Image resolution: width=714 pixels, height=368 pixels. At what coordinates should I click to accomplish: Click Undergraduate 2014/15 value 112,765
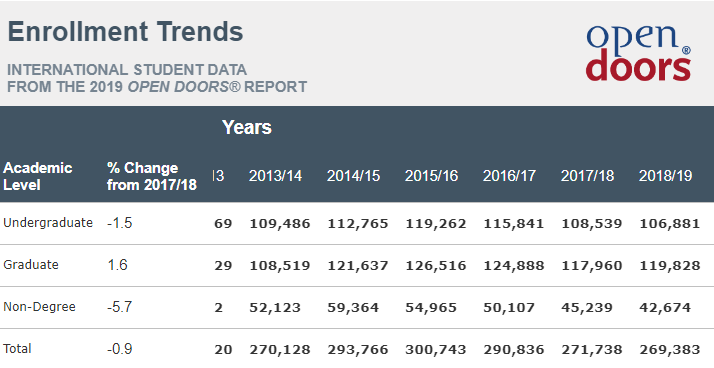pyautogui.click(x=357, y=224)
